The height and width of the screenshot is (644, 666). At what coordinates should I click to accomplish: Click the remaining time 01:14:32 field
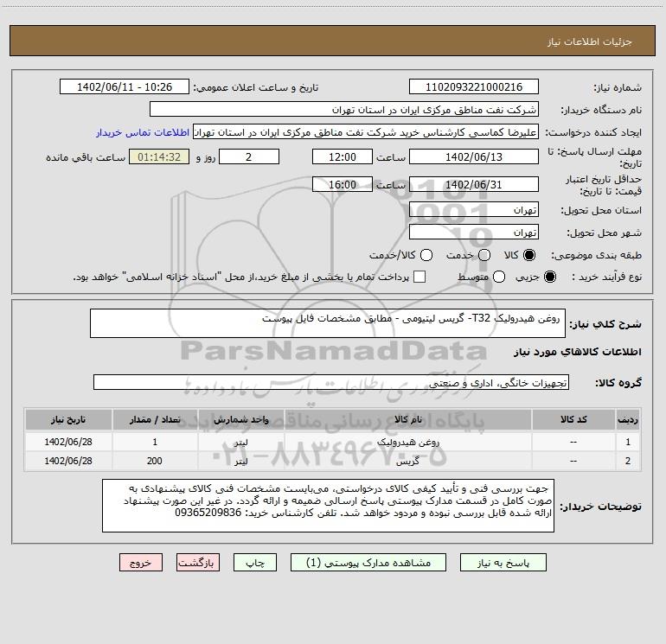pos(159,156)
